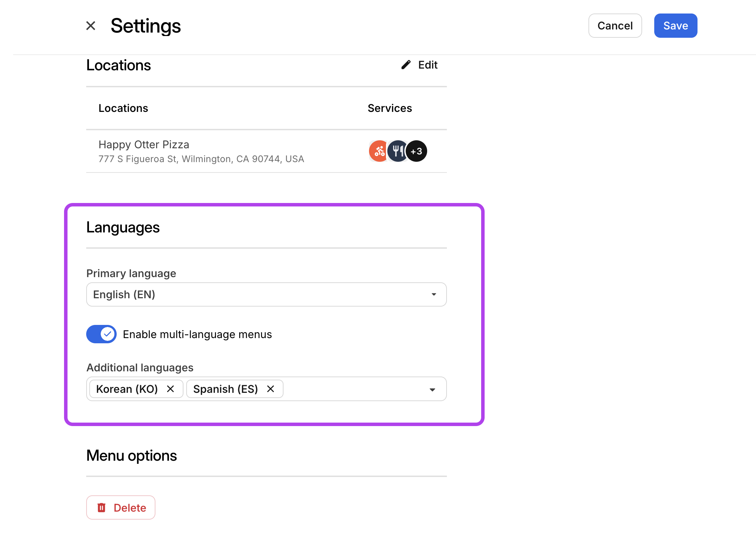Click the Spanish (ES) tag label
Viewport: 756px width, 557px height.
click(x=226, y=389)
